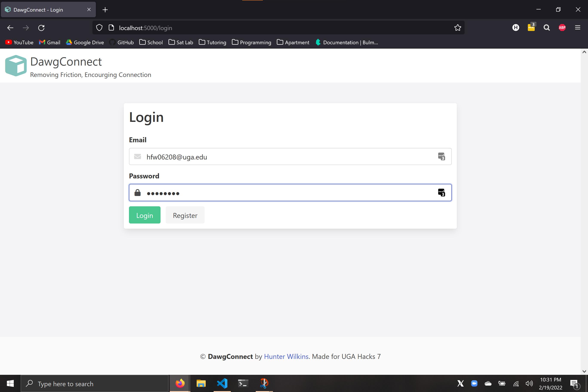
Task: Open Firefox hamburger application menu
Action: pyautogui.click(x=577, y=28)
